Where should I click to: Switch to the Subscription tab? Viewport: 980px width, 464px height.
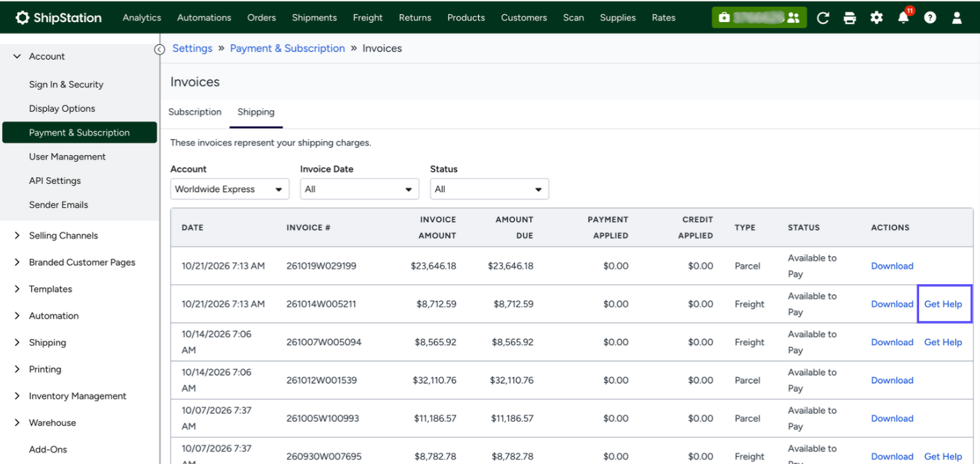click(x=195, y=112)
